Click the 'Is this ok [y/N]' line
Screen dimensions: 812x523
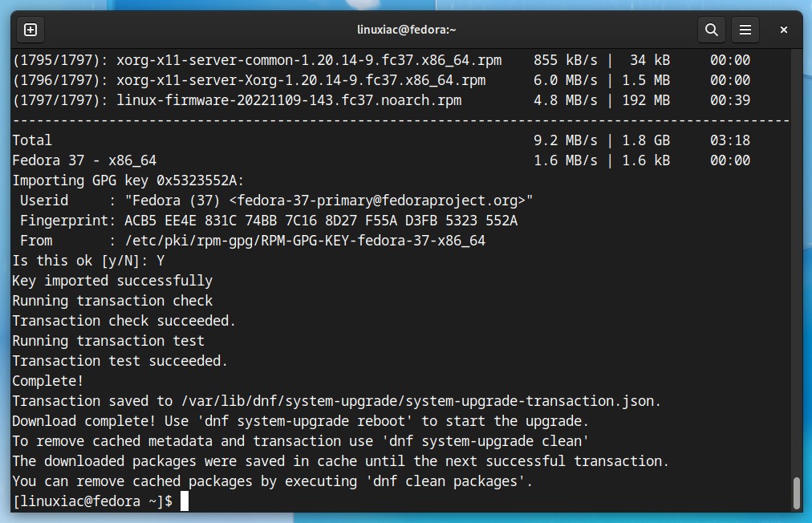88,261
